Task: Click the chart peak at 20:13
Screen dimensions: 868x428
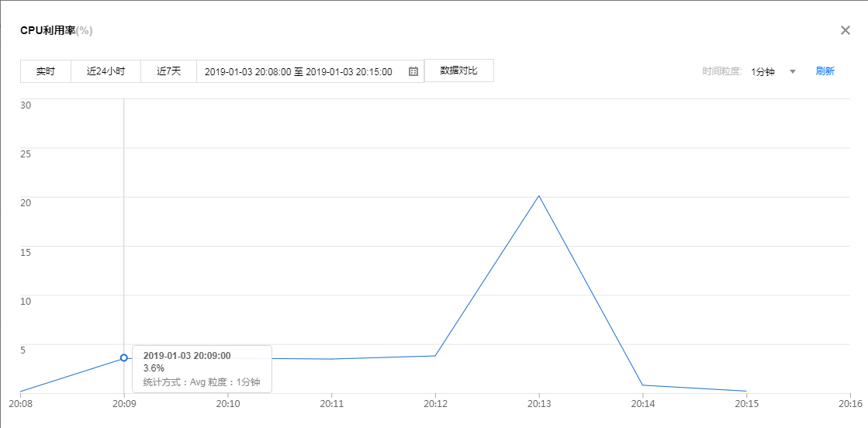Action: point(539,195)
